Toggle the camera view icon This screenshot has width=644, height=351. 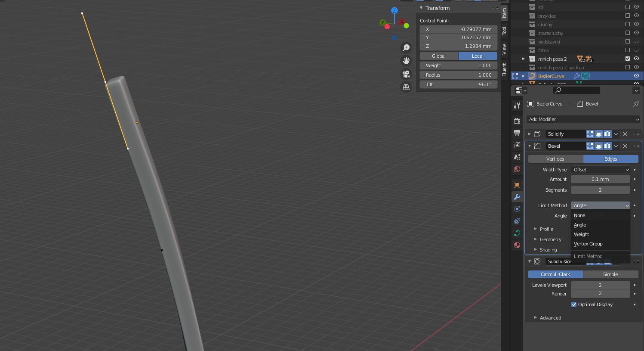point(406,74)
